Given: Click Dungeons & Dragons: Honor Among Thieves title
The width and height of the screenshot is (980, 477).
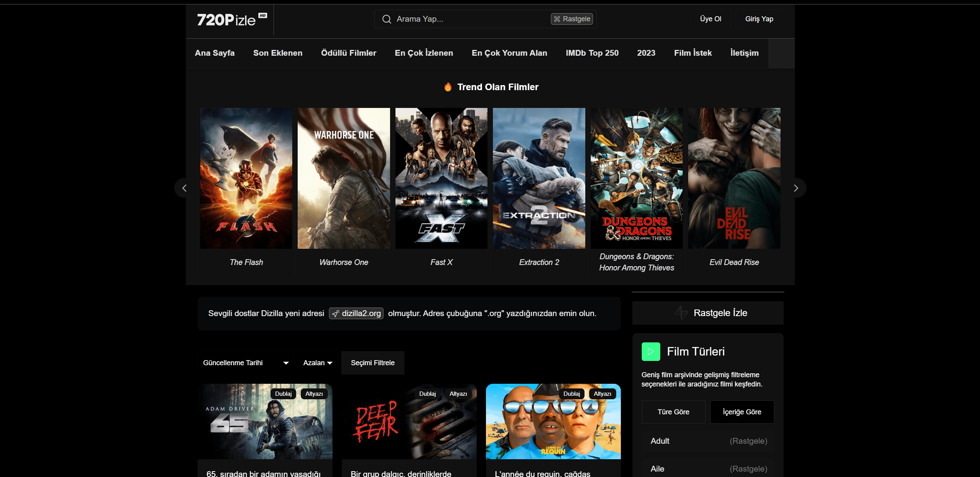Looking at the screenshot, I should [637, 262].
